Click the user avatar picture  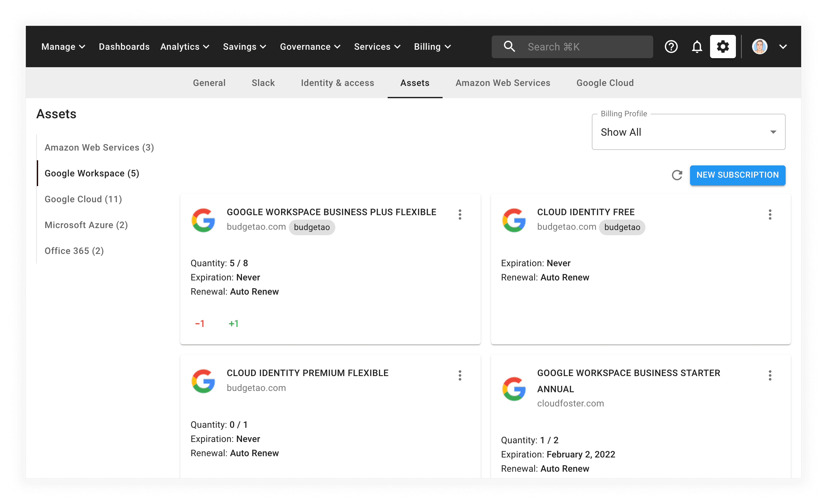coord(759,47)
